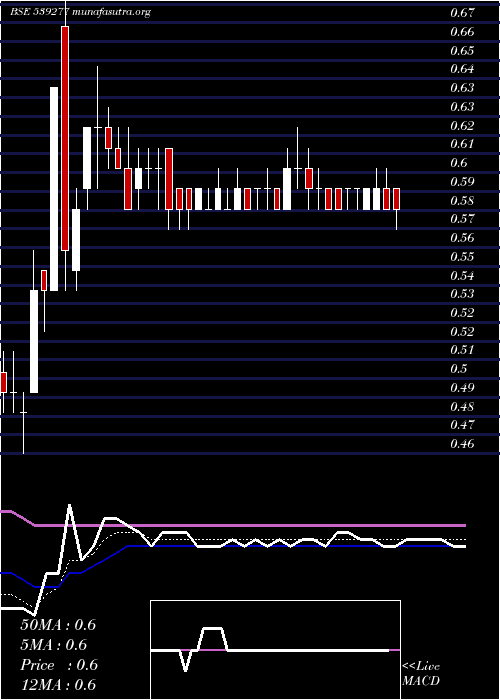This screenshot has height=700, width=500.
Task: Click the <<Live MACD label
Action: [x=421, y=674]
